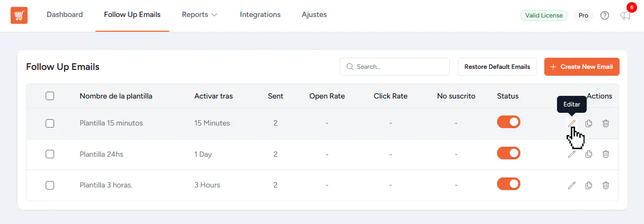Open the help question mark icon

(604, 15)
